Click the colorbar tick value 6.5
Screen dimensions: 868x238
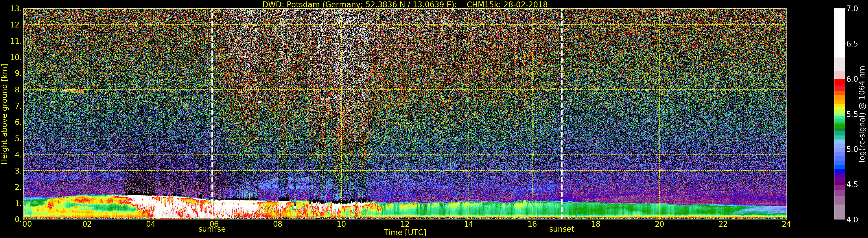tap(852, 44)
